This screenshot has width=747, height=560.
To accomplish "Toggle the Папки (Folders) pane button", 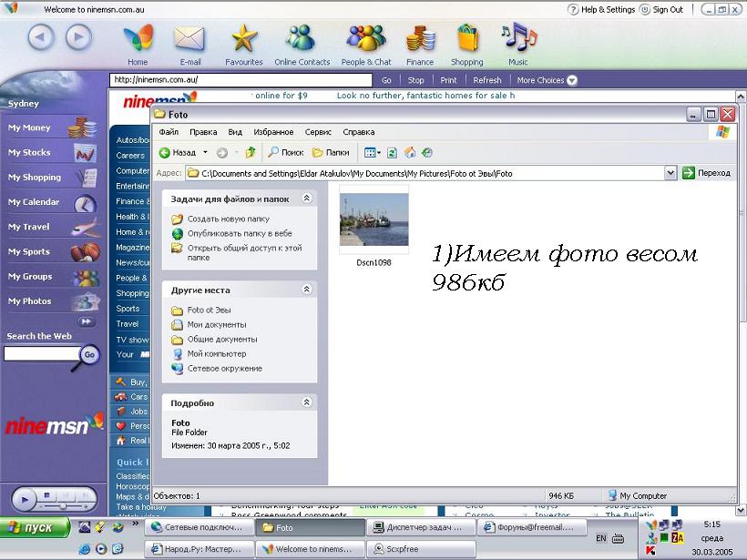I will 331,152.
